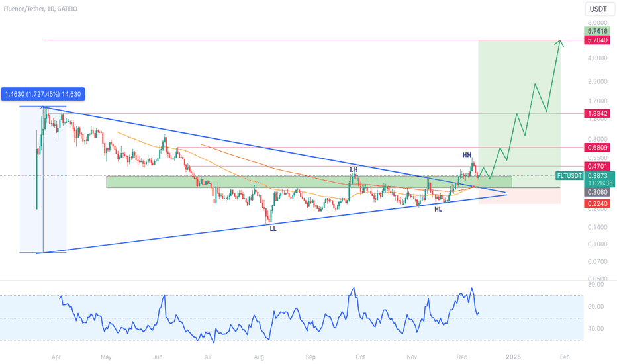
Task: Click the gray 0.3060 price label
Action: point(598,192)
